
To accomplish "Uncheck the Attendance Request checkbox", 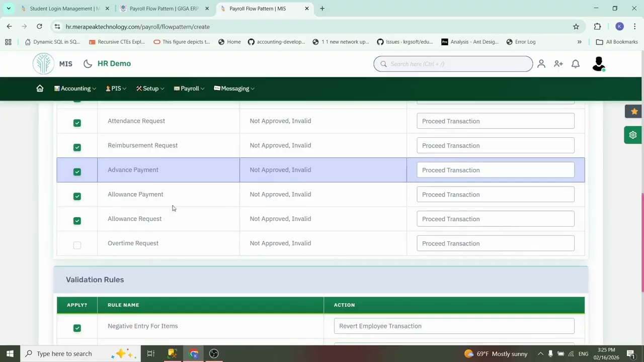I will [77, 123].
